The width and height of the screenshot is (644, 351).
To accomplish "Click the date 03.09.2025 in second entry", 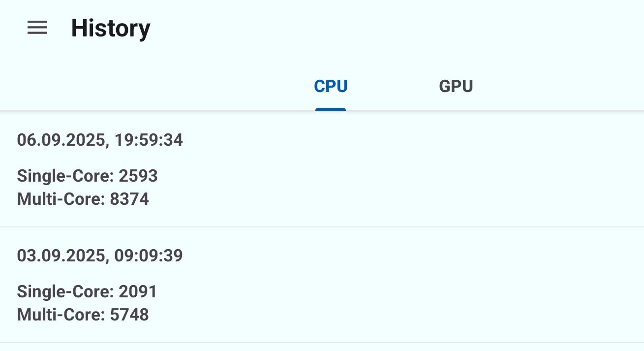I will point(61,255).
